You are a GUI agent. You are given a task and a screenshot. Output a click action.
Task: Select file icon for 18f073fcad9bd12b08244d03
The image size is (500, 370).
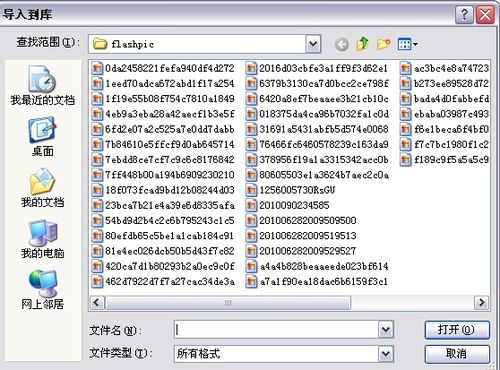click(97, 190)
